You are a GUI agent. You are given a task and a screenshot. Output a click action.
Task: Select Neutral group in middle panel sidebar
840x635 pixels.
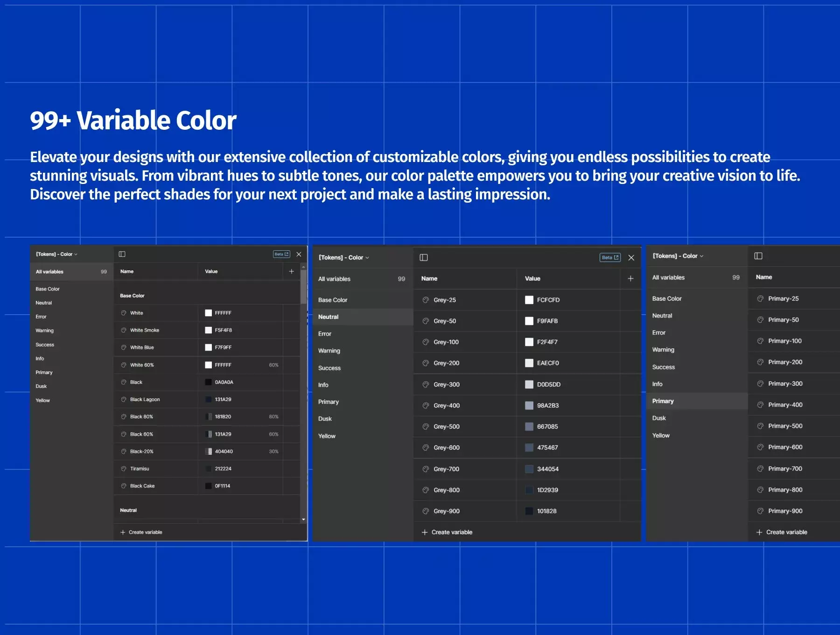pos(363,317)
